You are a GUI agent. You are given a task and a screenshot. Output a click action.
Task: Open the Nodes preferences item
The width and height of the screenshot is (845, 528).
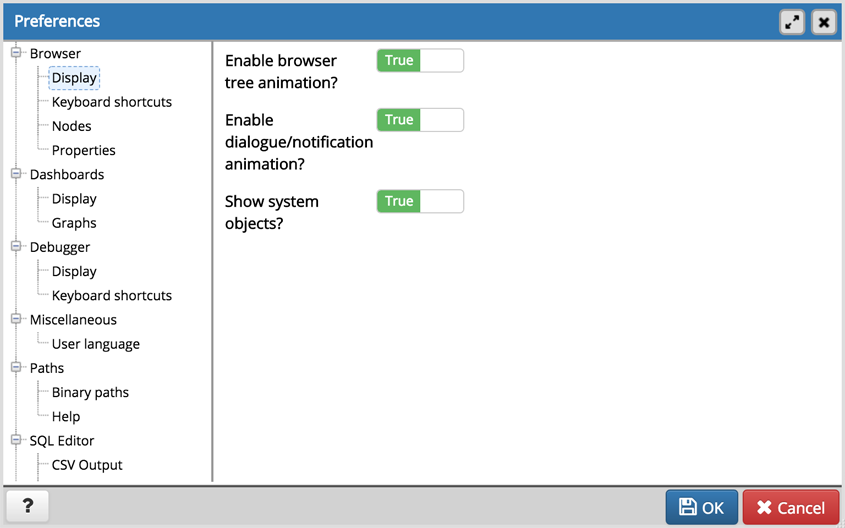tap(71, 126)
